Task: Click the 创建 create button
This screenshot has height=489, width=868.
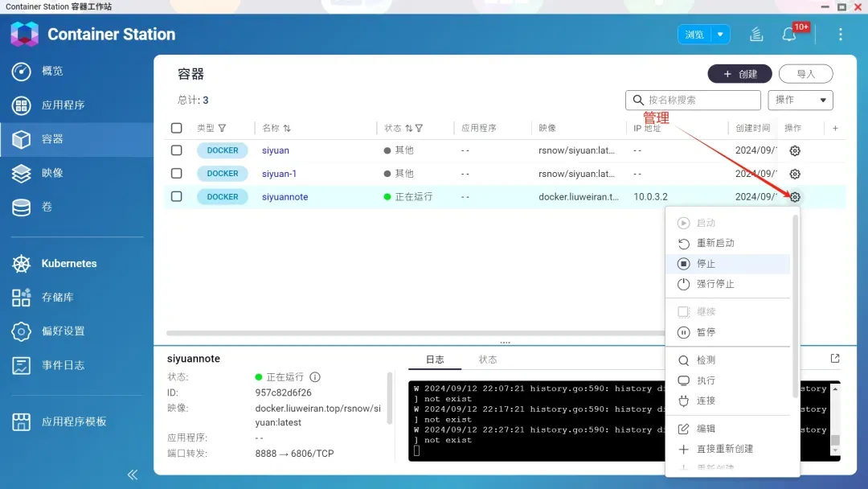Action: click(739, 74)
